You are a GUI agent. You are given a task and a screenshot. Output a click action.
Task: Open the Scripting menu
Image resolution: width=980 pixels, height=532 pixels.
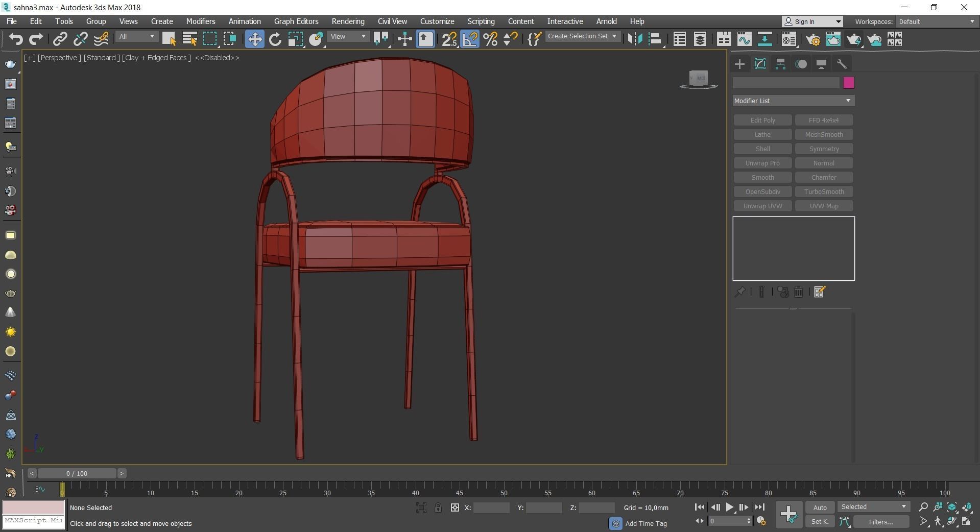[481, 21]
